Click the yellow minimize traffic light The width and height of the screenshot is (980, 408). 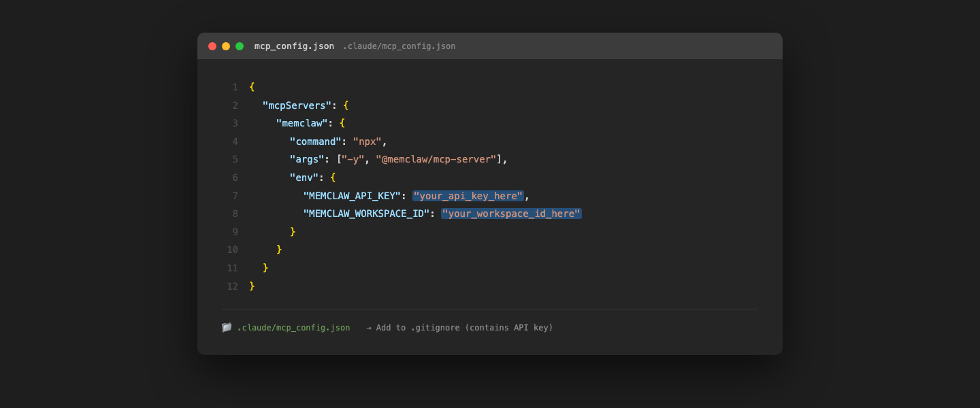225,46
